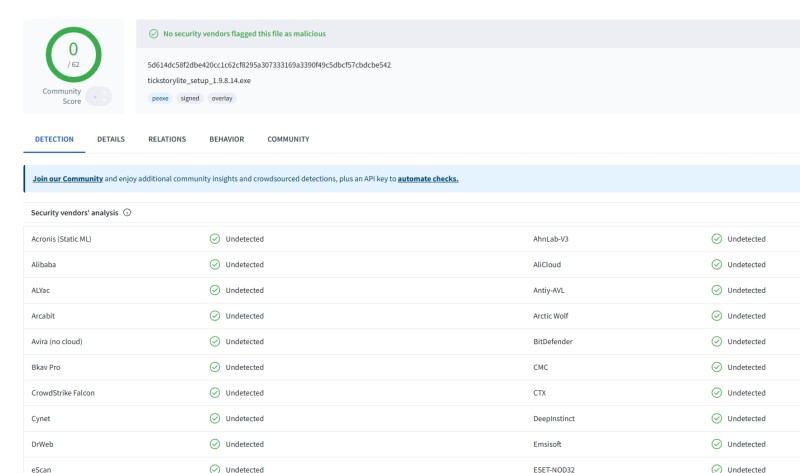Click the check icon in AhnLab-V3 row
The width and height of the screenshot is (800, 473).
pos(717,239)
